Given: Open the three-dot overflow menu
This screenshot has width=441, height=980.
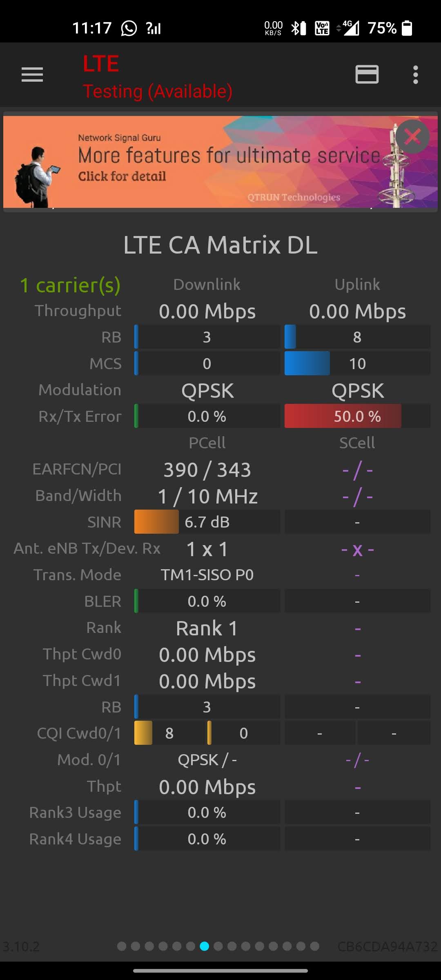Looking at the screenshot, I should [415, 75].
